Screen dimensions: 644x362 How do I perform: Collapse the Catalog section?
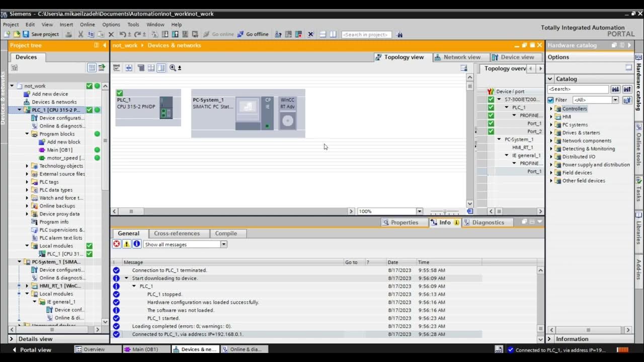click(x=551, y=79)
